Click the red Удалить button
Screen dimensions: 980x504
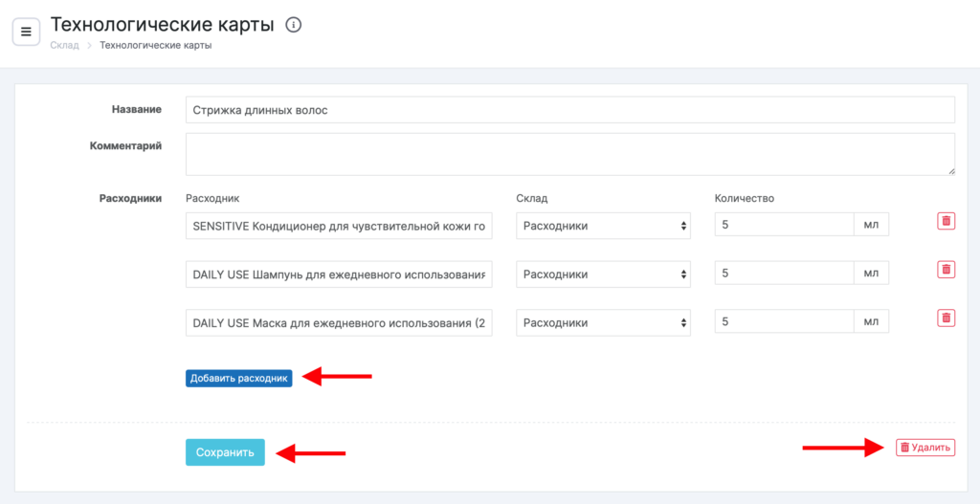924,448
